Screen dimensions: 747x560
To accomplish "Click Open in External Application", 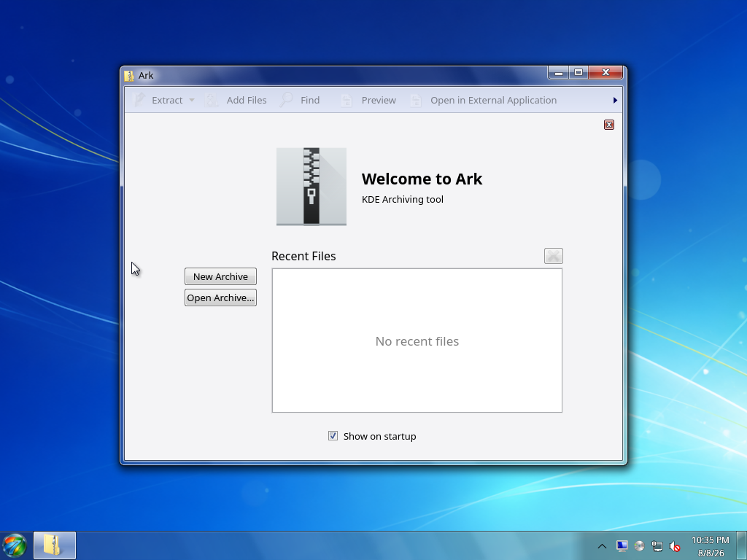I will click(x=484, y=100).
